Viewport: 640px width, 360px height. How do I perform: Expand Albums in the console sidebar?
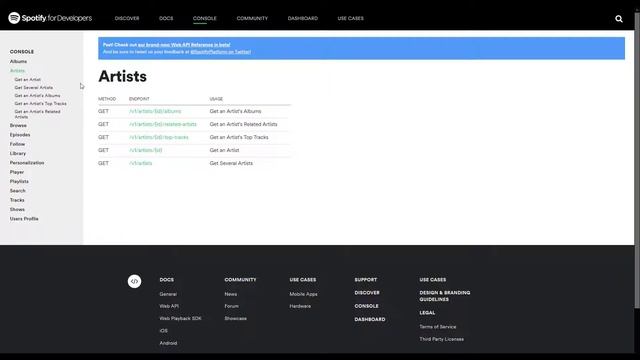point(18,61)
